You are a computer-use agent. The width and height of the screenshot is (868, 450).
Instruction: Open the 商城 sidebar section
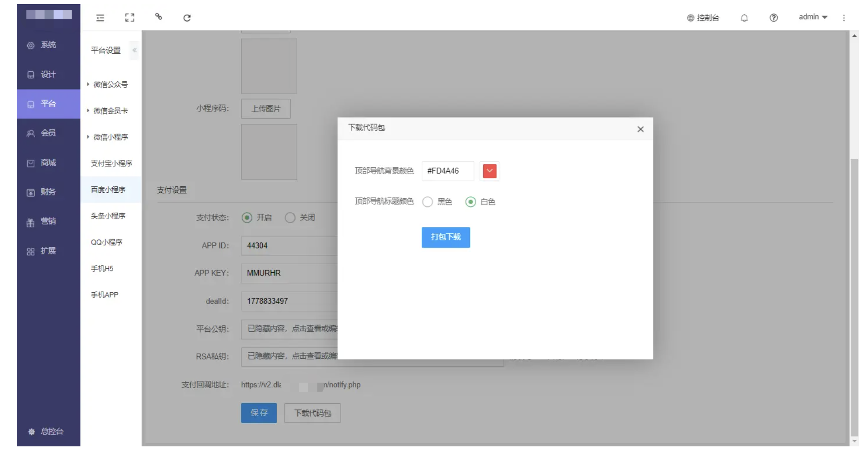[x=49, y=163]
